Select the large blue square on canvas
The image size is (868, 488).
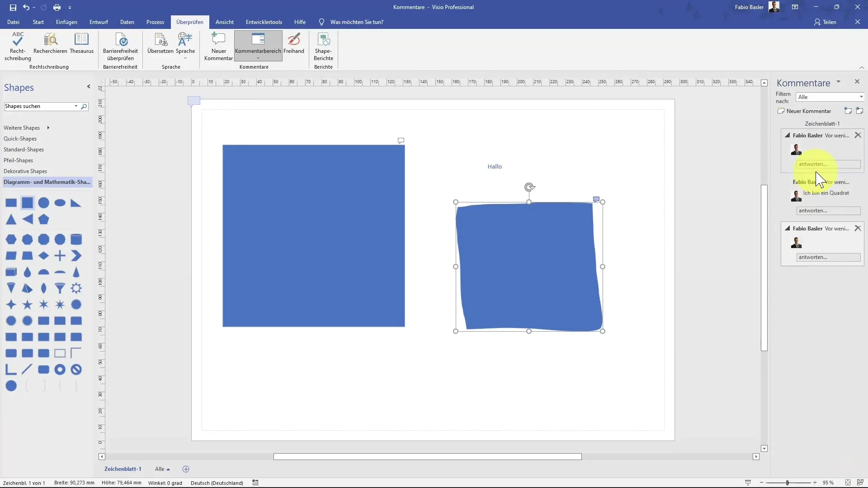313,235
